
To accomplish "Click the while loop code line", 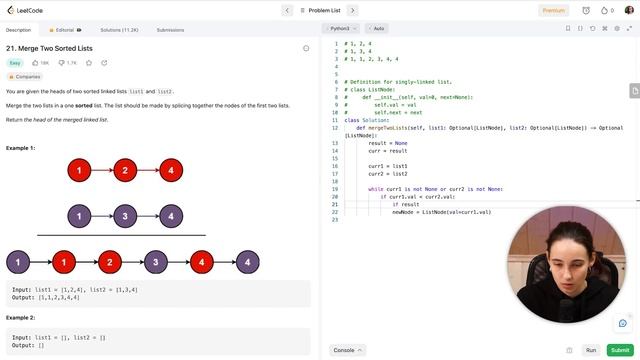I will [436, 189].
